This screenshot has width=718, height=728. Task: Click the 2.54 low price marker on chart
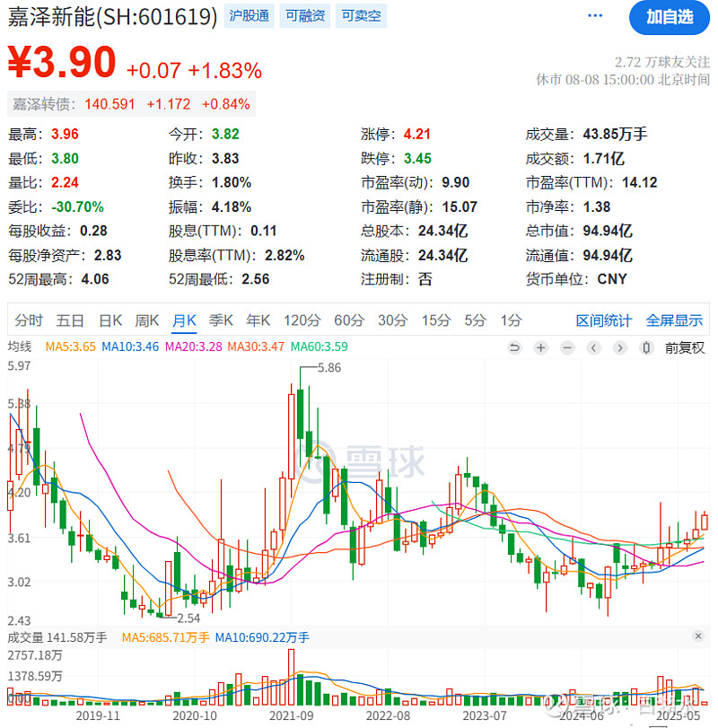point(188,618)
